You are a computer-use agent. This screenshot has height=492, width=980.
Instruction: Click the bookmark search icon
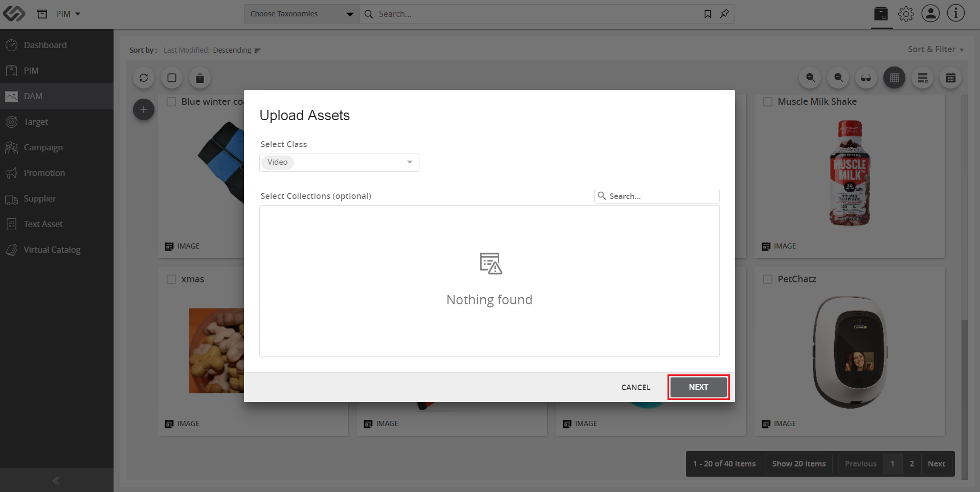coord(708,14)
